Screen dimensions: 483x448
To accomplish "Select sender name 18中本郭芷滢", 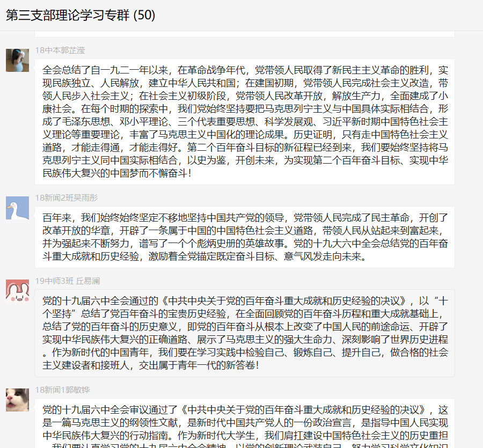I will point(60,50).
